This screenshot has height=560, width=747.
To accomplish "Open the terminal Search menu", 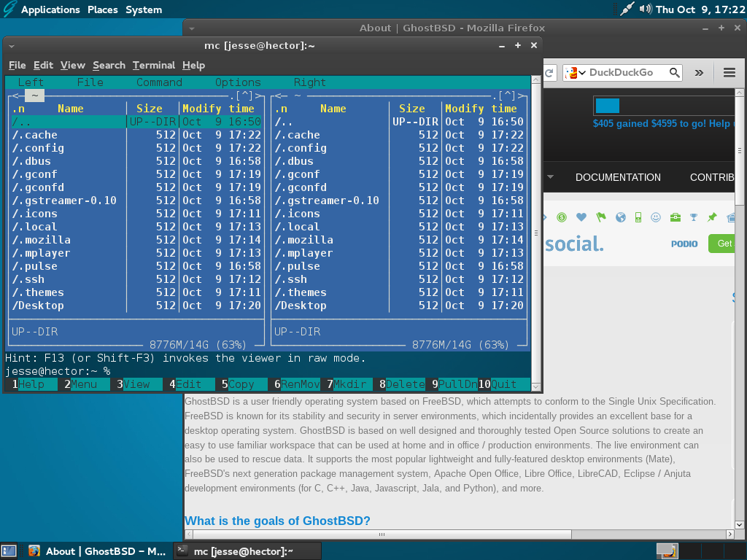I will [x=109, y=65].
